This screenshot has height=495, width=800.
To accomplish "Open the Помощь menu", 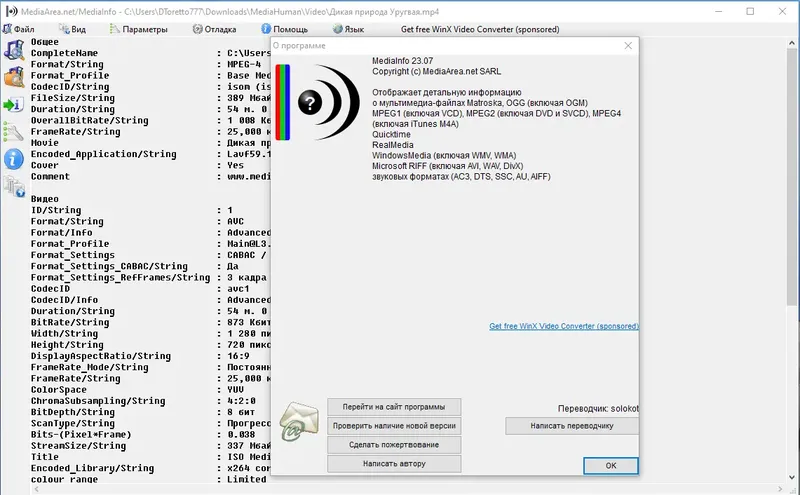I will 285,29.
